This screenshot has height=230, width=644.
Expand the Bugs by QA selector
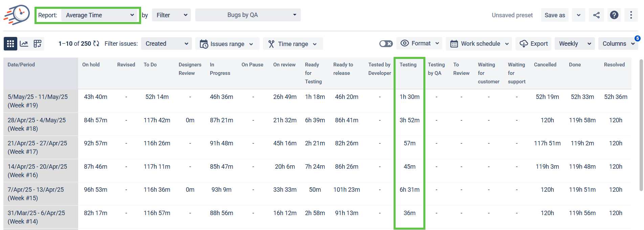[248, 15]
